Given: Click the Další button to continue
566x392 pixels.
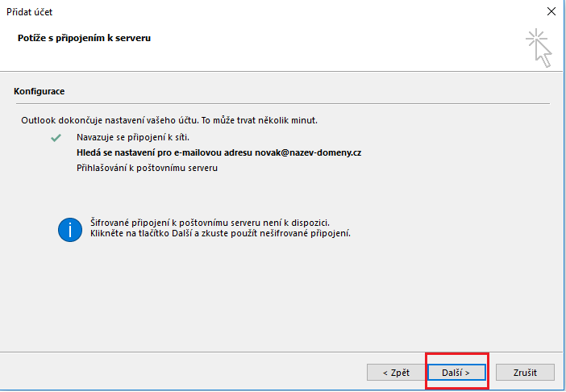Looking at the screenshot, I should (x=456, y=372).
